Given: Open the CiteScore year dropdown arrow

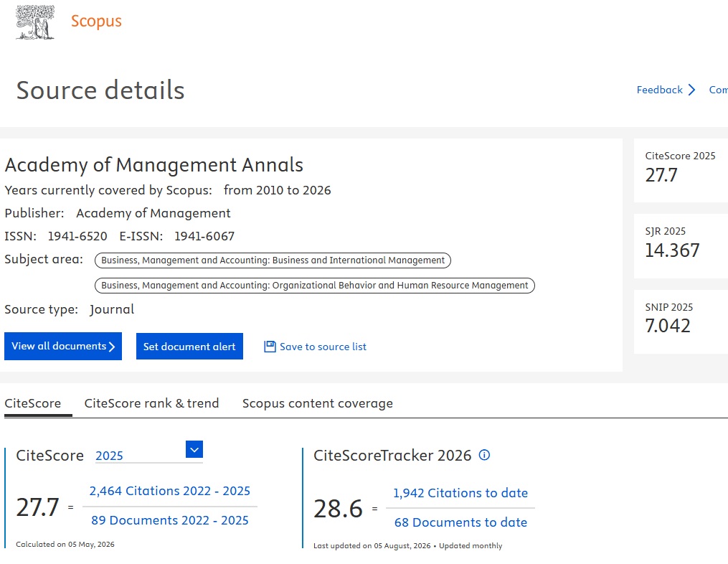Looking at the screenshot, I should pos(194,449).
